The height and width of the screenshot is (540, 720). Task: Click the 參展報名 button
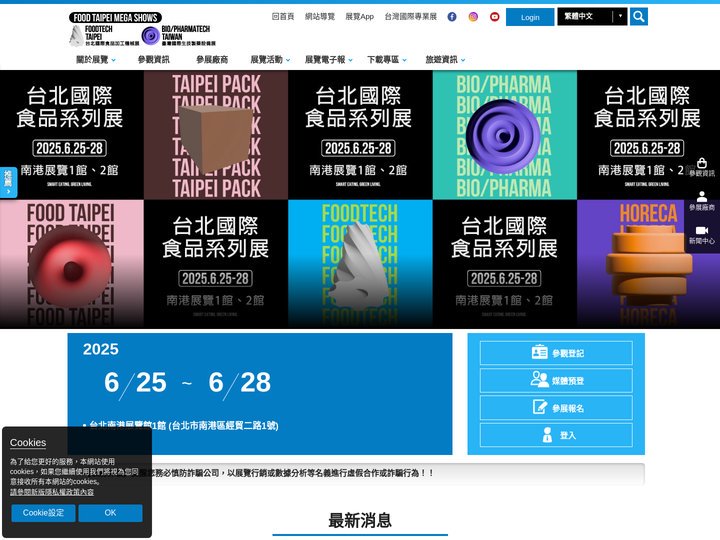556,408
